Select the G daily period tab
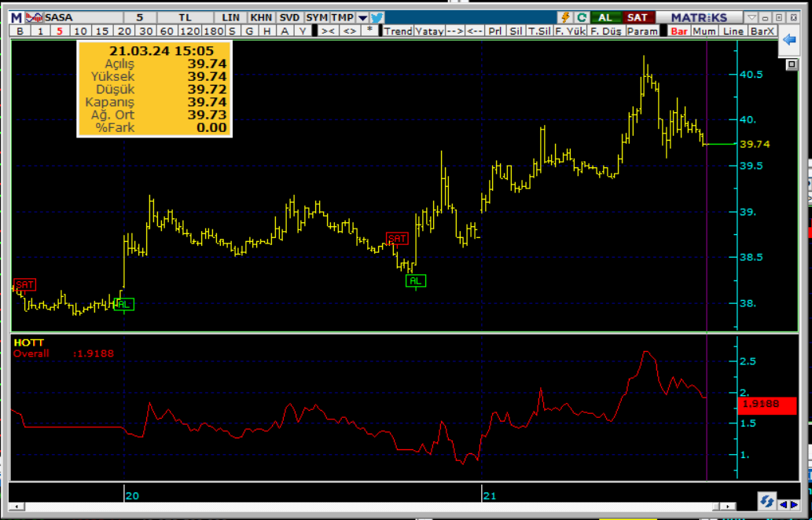The width and height of the screenshot is (812, 520). [249, 31]
